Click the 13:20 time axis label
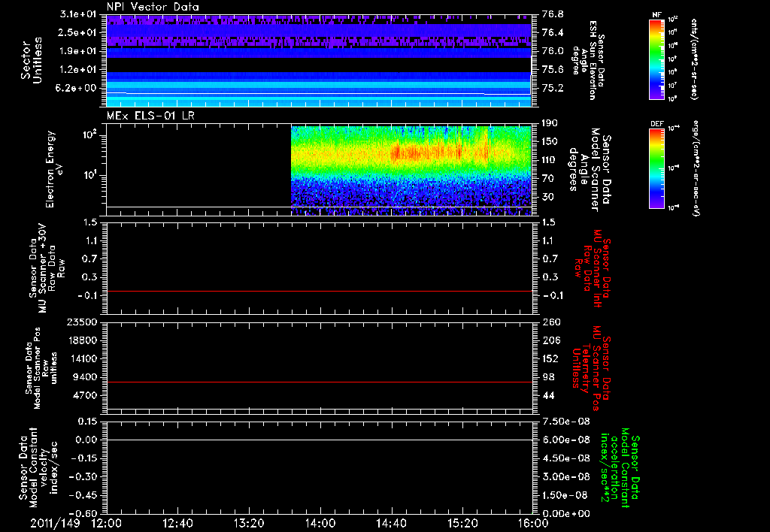 pos(249,523)
